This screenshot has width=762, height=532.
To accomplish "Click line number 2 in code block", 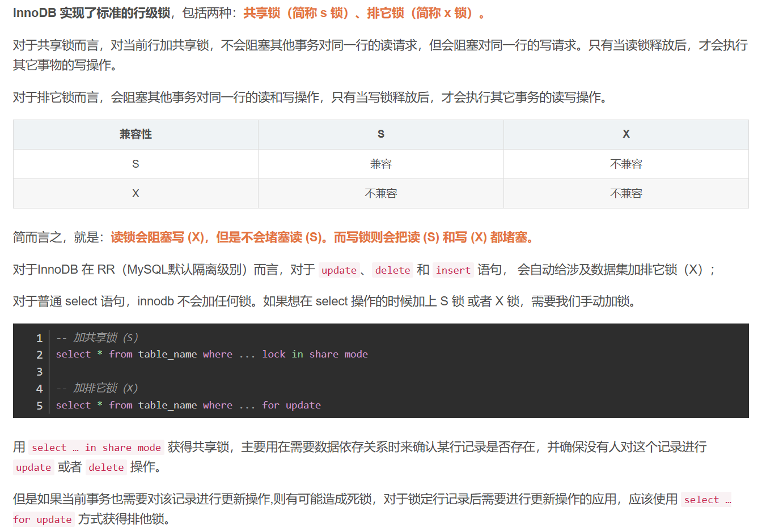I will coord(39,355).
